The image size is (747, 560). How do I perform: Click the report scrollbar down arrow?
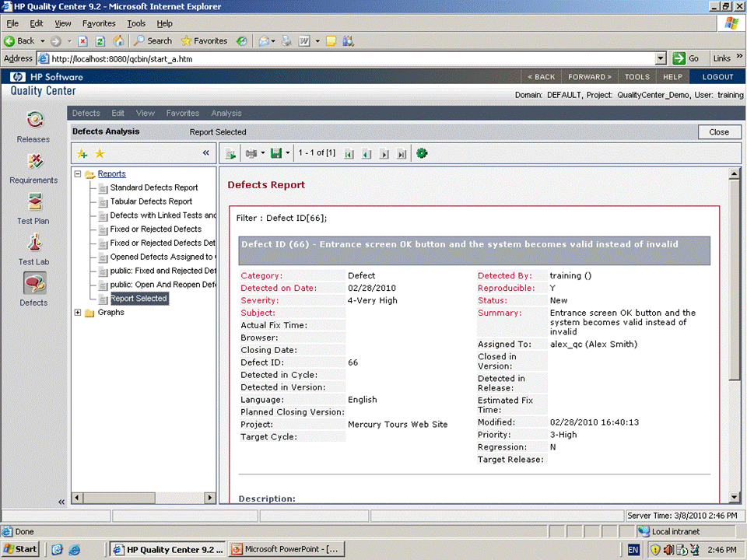[734, 497]
